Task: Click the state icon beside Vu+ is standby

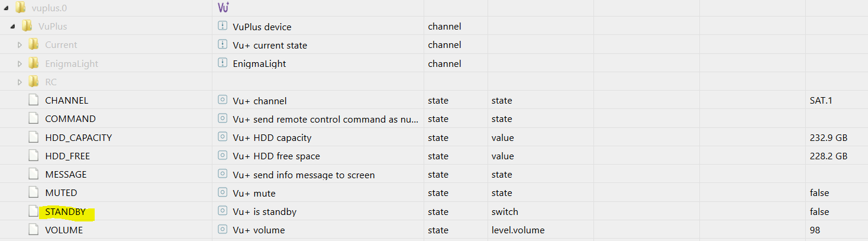Action: pos(222,211)
